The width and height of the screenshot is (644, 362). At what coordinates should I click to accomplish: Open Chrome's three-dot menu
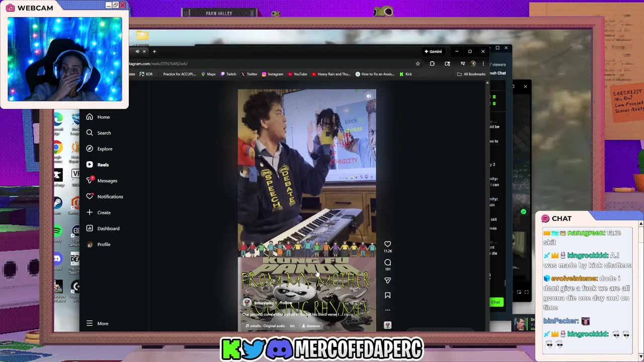click(x=483, y=64)
